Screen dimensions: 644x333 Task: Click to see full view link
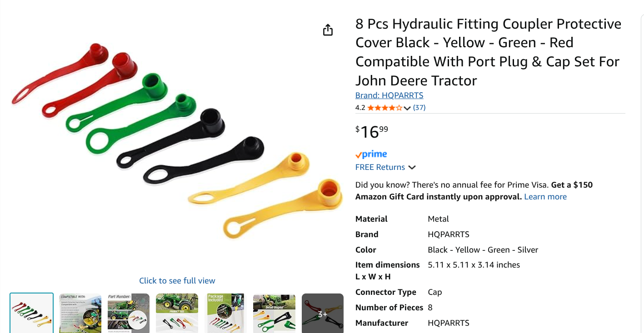(x=177, y=281)
